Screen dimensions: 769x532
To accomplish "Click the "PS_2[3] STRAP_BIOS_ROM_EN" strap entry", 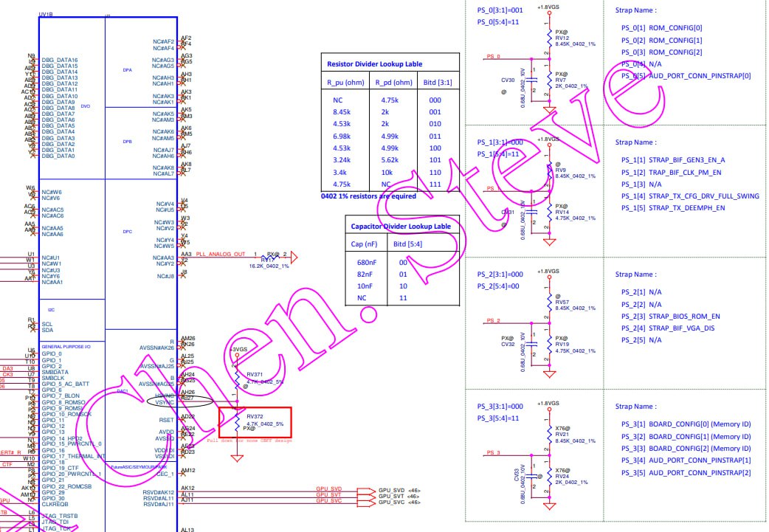I will 670,317.
